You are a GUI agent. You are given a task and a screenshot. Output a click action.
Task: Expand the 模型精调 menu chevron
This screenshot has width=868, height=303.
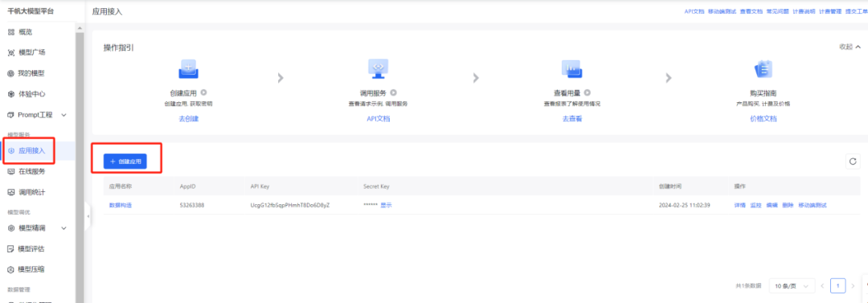[x=63, y=227]
